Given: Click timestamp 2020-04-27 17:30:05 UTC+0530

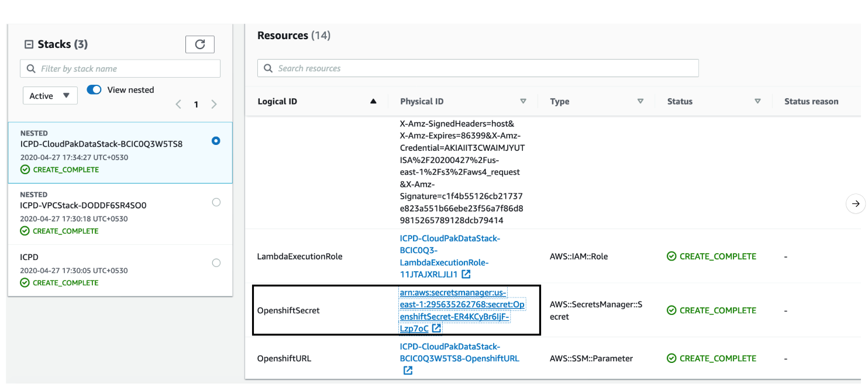Looking at the screenshot, I should 74,271.
